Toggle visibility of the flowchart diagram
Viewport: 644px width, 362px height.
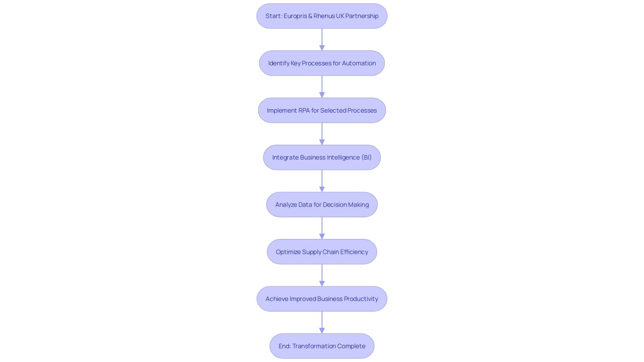[322, 181]
